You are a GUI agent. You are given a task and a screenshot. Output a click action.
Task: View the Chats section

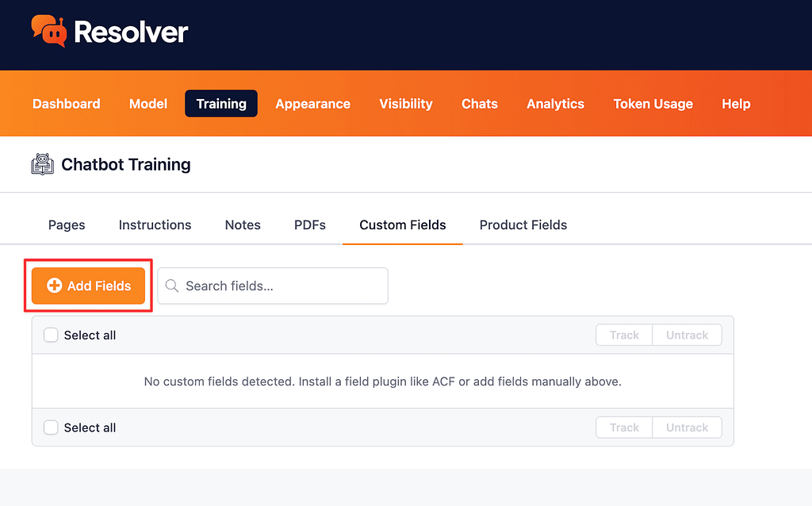pos(480,104)
